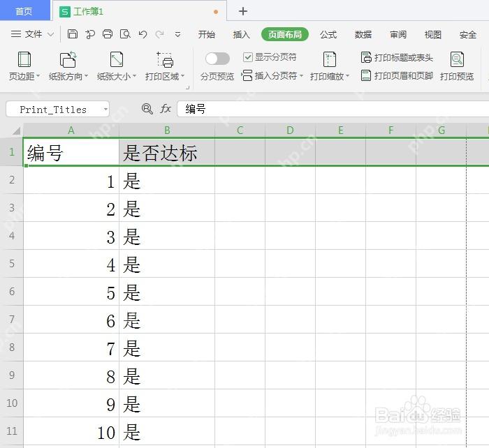Click the 纸张方向 orientation icon
This screenshot has height=448, width=489.
point(68,59)
